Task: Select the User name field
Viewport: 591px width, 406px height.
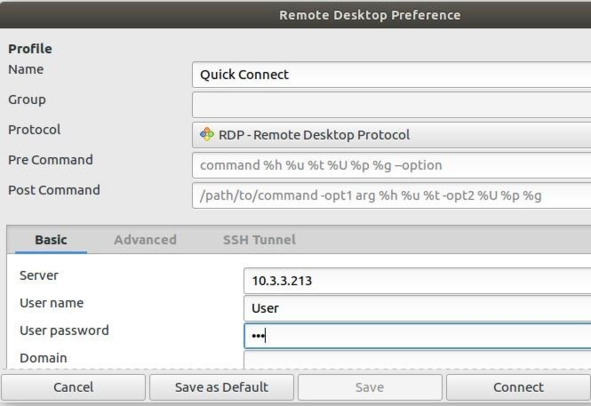Action: coord(417,308)
